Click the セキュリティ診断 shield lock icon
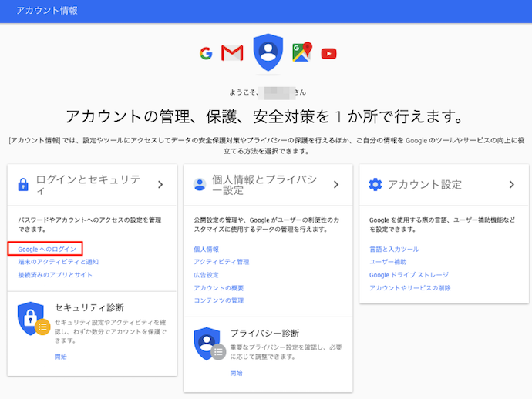532x399 pixels. click(34, 319)
